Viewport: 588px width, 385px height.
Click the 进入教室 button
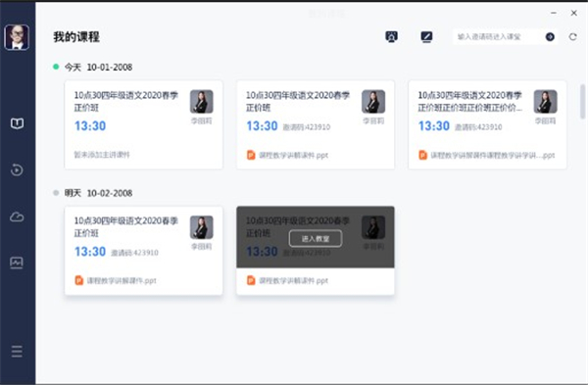[316, 238]
